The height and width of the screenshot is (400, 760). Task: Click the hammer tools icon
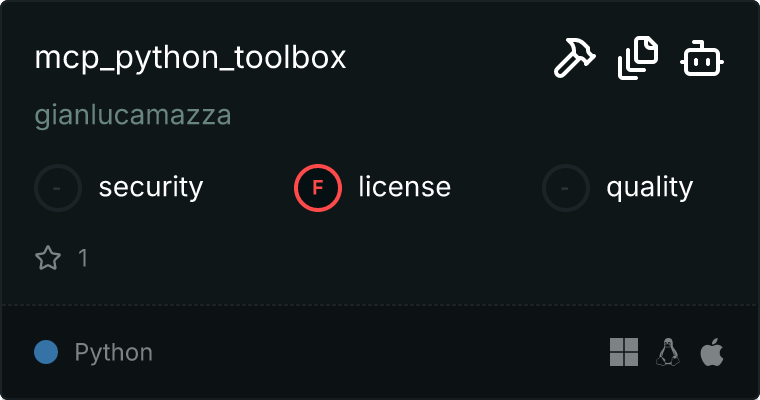coord(574,59)
